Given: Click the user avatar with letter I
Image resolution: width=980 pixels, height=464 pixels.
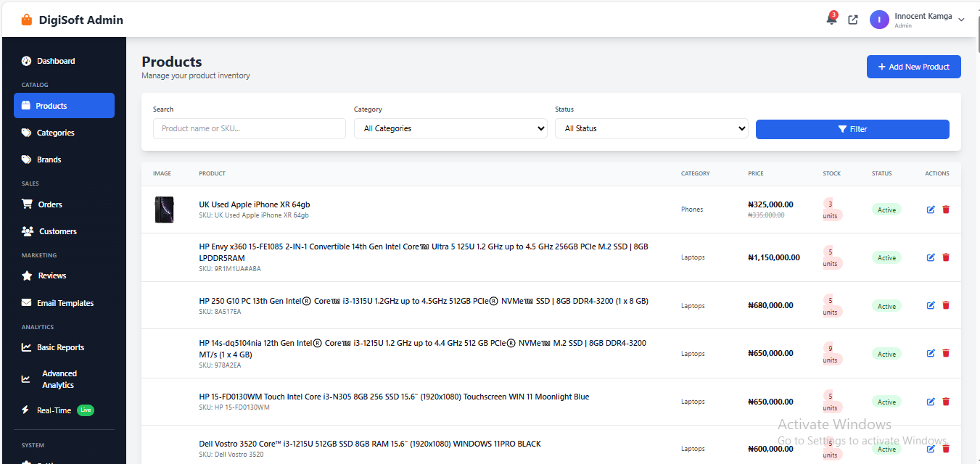Looking at the screenshot, I should coord(879,20).
